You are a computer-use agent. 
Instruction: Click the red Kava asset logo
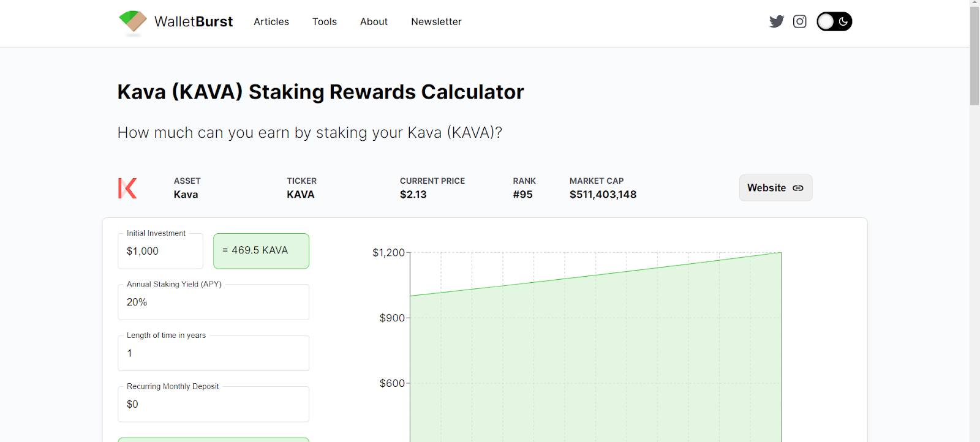click(x=127, y=188)
